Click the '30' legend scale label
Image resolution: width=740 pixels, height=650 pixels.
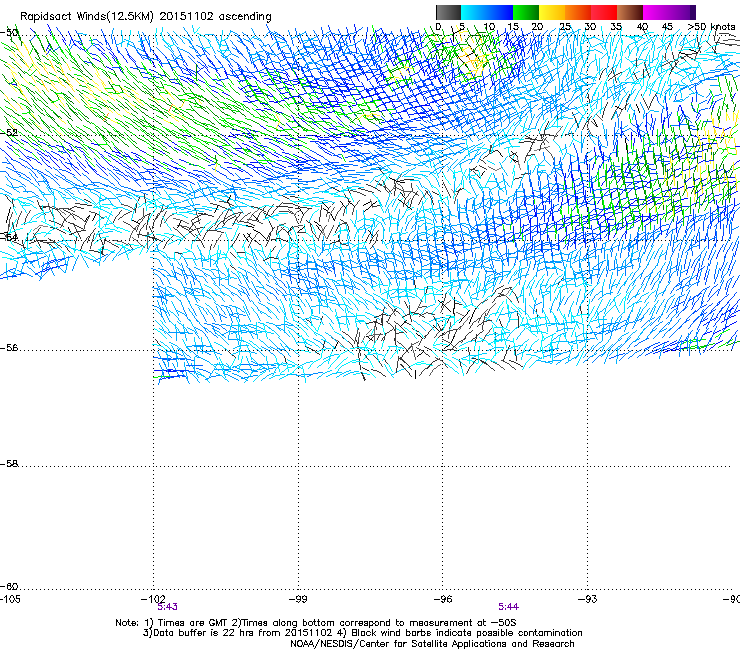(x=590, y=27)
